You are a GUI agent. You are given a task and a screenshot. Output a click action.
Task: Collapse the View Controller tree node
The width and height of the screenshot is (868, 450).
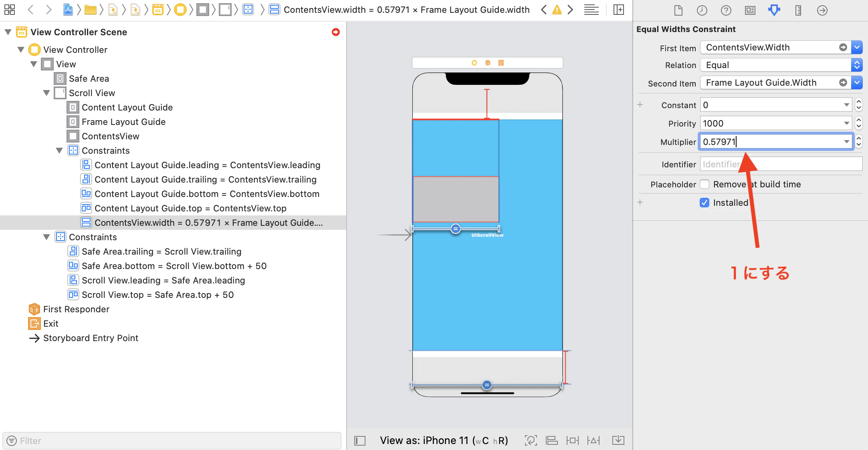21,50
